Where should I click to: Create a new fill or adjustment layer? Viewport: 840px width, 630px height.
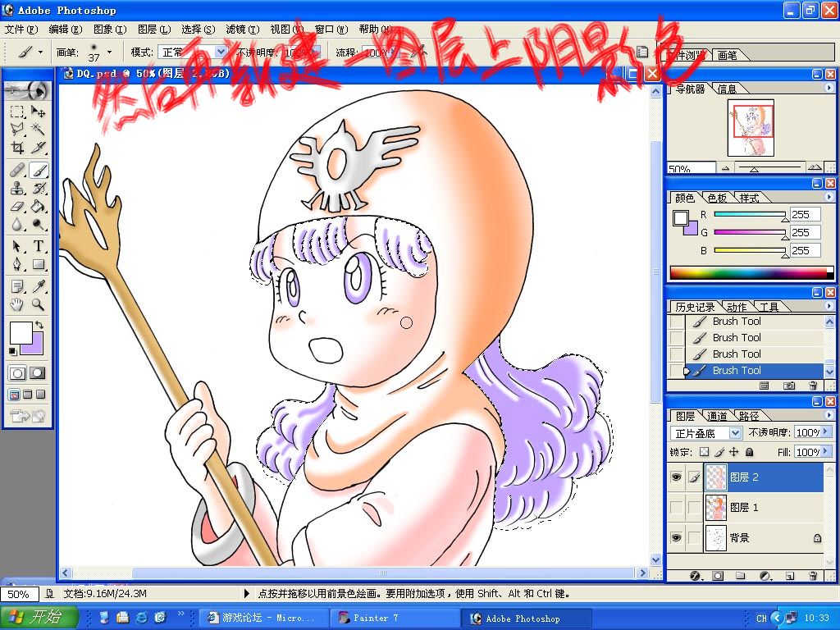click(765, 576)
